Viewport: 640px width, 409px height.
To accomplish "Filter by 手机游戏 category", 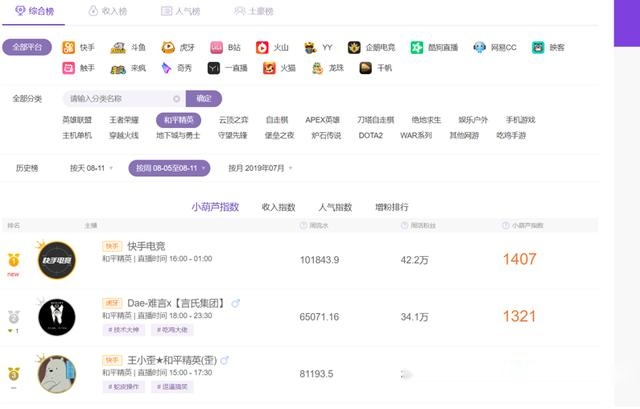I will pos(520,120).
